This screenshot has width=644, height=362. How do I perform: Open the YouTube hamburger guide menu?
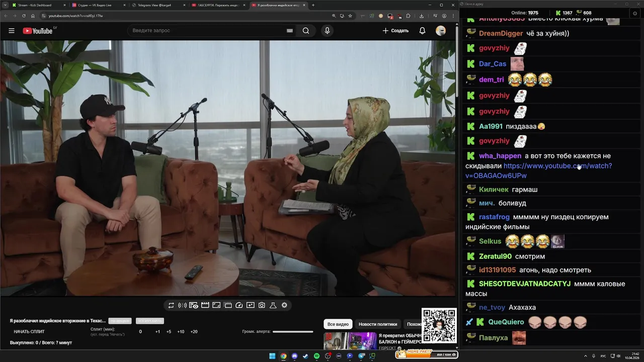[x=12, y=31]
